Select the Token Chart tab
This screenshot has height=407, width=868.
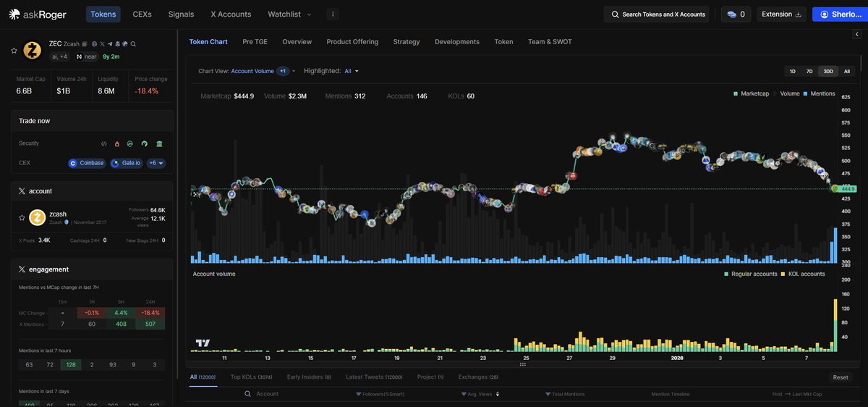click(x=208, y=42)
